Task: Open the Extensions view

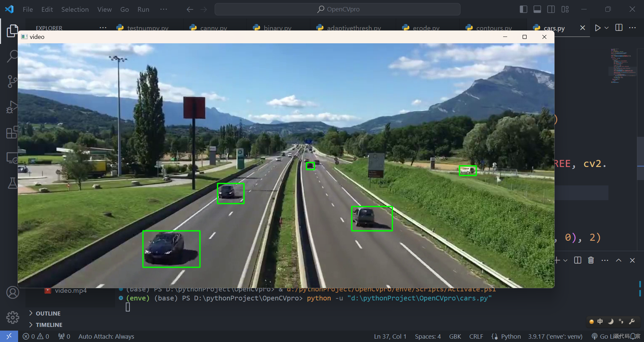Action: pyautogui.click(x=12, y=132)
